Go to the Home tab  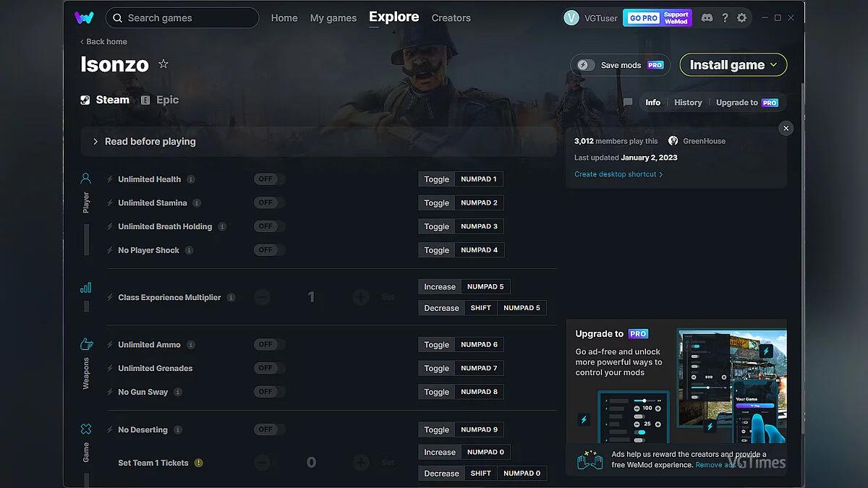coord(284,18)
